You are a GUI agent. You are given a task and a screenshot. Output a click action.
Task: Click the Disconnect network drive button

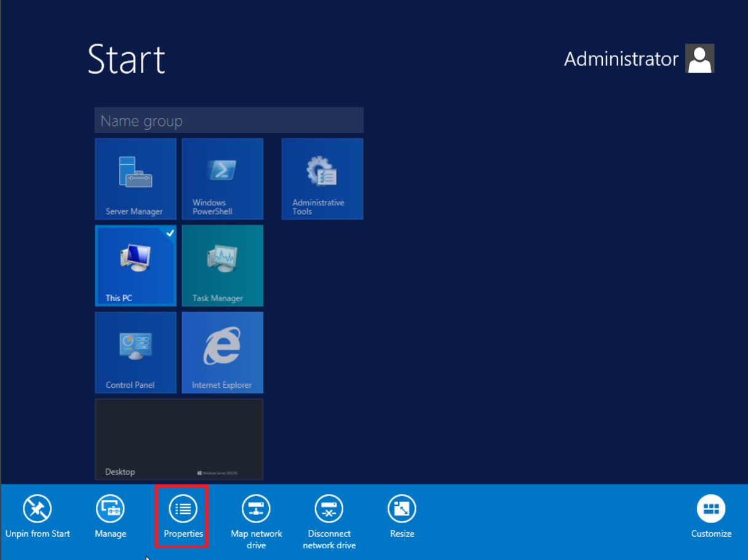[329, 509]
